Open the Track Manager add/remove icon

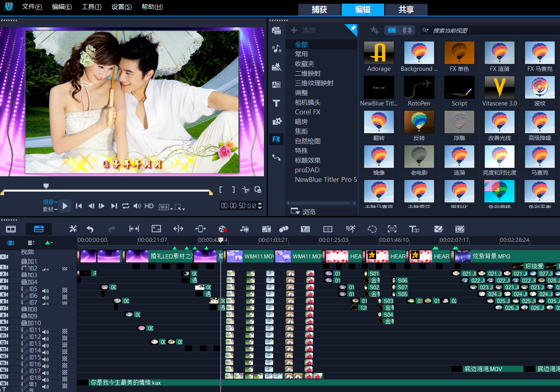click(31, 243)
